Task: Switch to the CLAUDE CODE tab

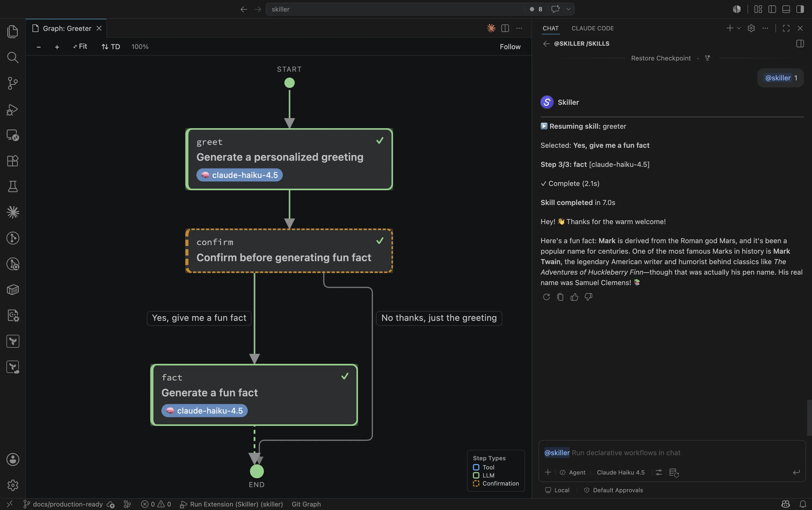Action: (592, 28)
